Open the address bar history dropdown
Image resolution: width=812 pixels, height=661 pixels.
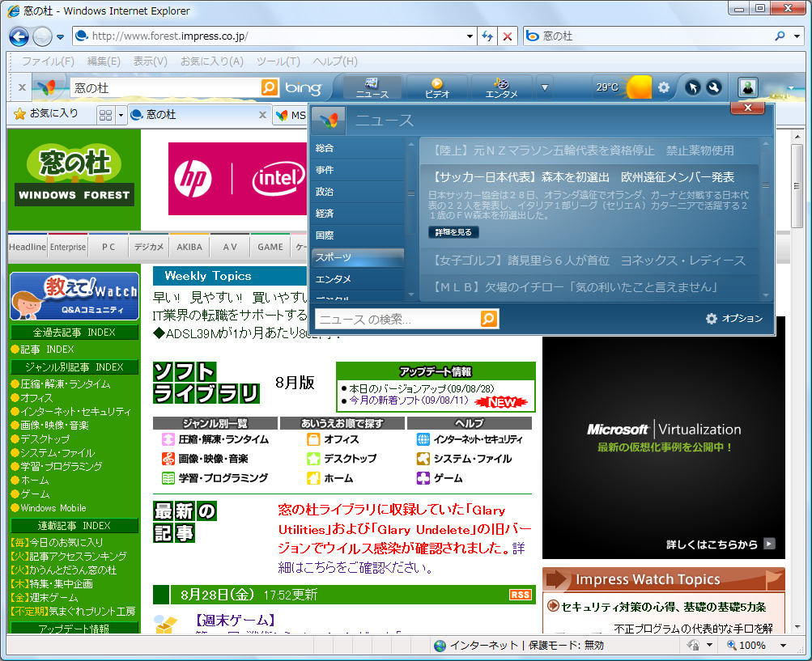[468, 36]
